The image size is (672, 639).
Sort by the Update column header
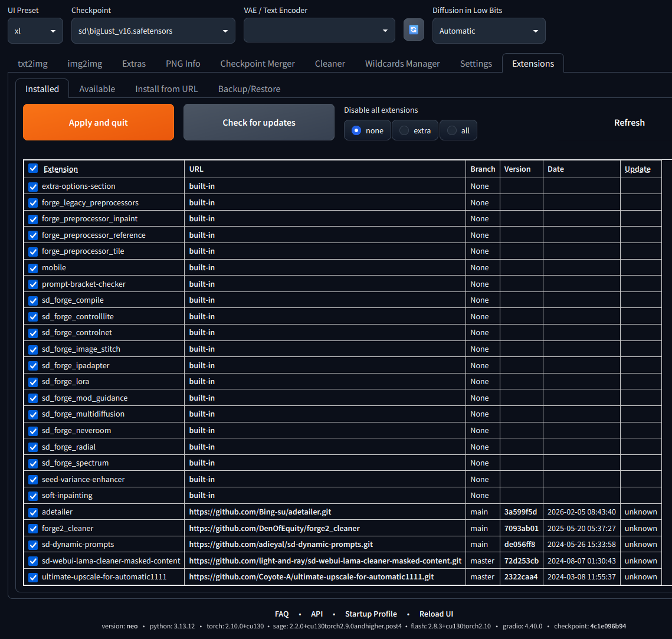click(x=637, y=169)
